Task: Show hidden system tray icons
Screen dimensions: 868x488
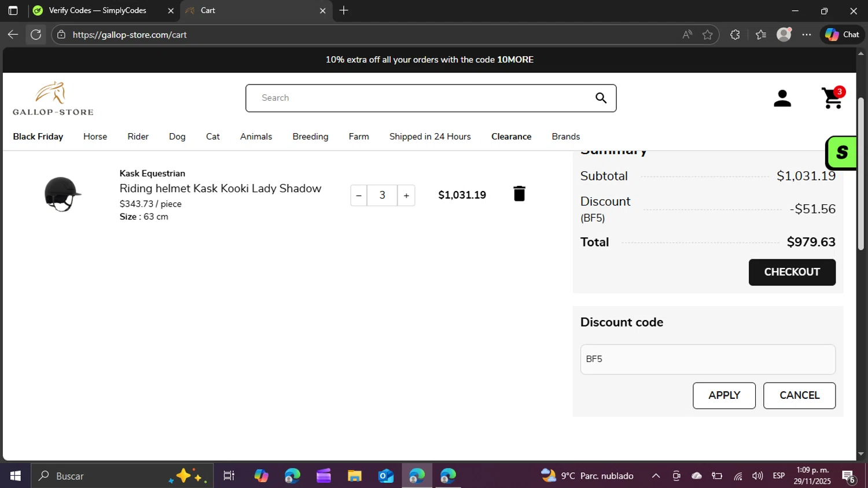Action: [x=656, y=476]
